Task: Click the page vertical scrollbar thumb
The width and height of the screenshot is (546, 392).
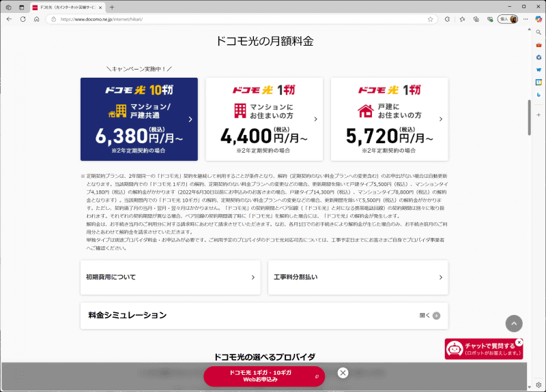Action: pyautogui.click(x=530, y=117)
